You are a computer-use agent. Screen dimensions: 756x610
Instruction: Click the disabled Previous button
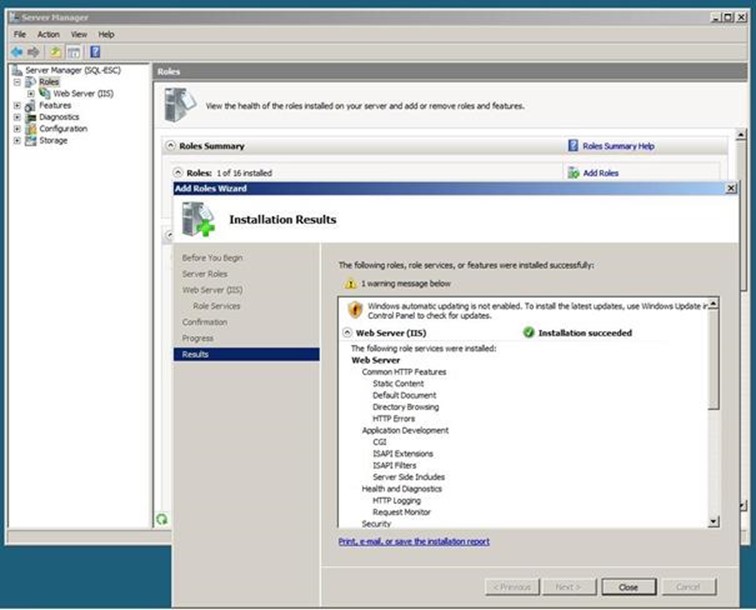point(512,587)
